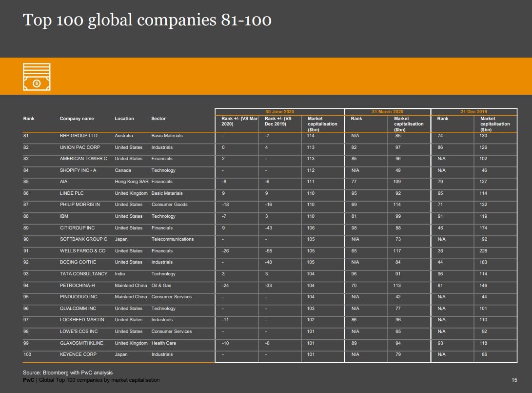Image resolution: width=532 pixels, height=393 pixels.
Task: Click 'Source: Bloomberg with PwC analysis' text
Action: [x=68, y=372]
